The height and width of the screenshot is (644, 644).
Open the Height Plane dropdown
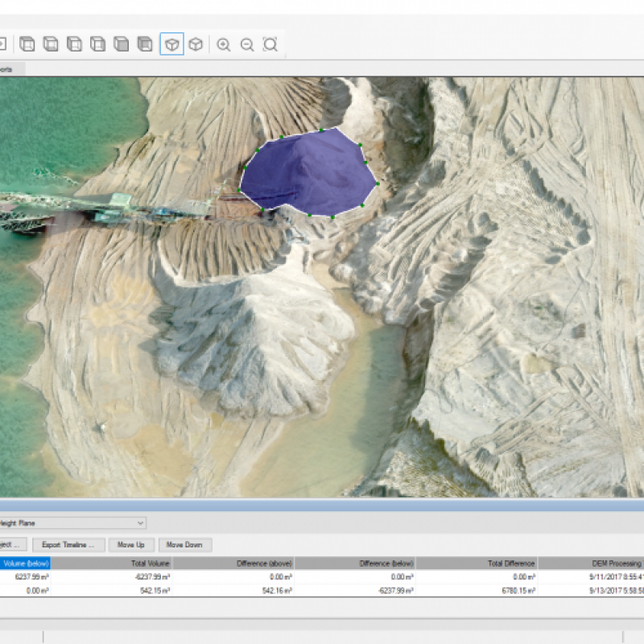(x=72, y=522)
